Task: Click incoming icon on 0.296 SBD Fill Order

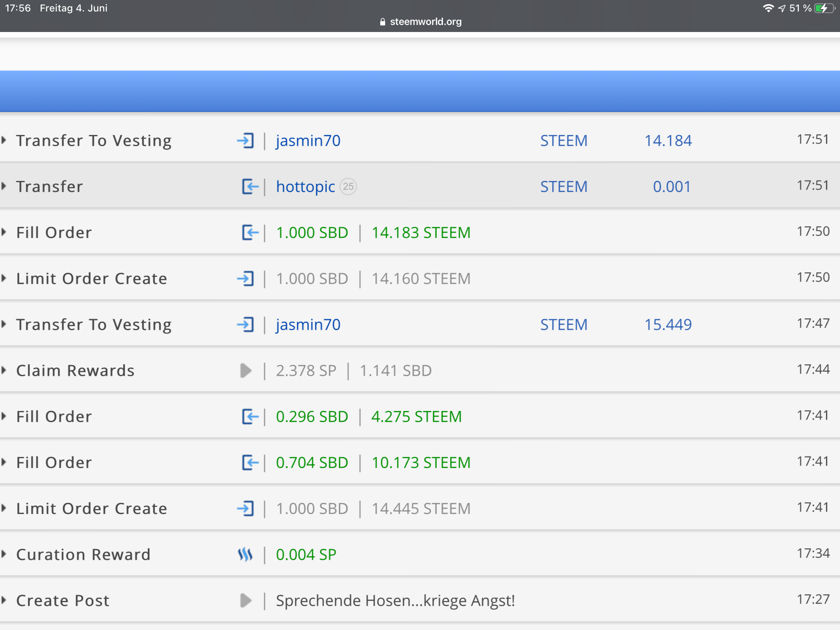Action: pyautogui.click(x=250, y=417)
